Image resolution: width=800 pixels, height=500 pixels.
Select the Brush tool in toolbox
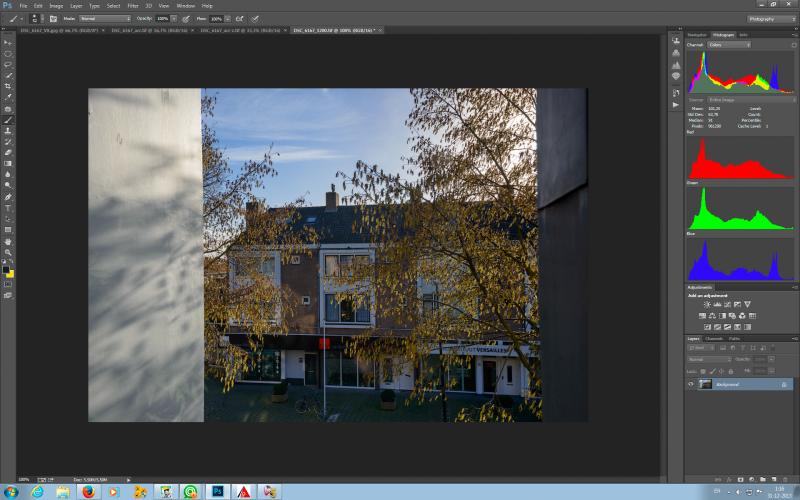[8, 120]
